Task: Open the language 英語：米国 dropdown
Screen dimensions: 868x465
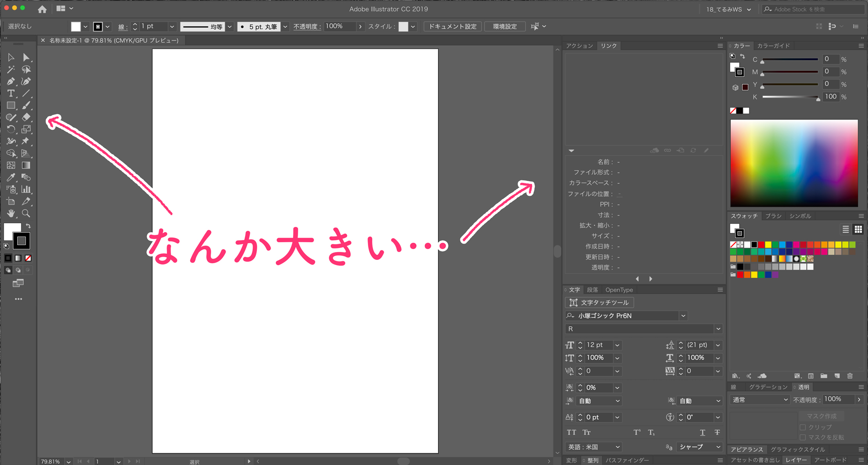Action: (594, 447)
